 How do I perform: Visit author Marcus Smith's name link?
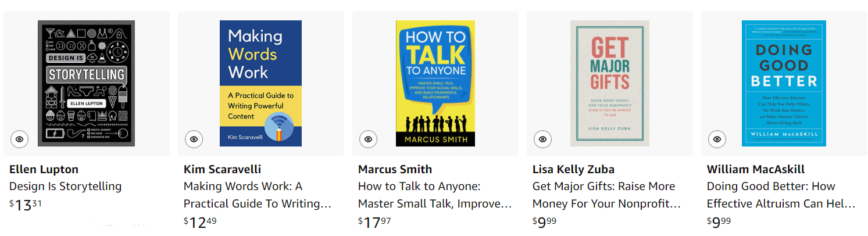(395, 170)
